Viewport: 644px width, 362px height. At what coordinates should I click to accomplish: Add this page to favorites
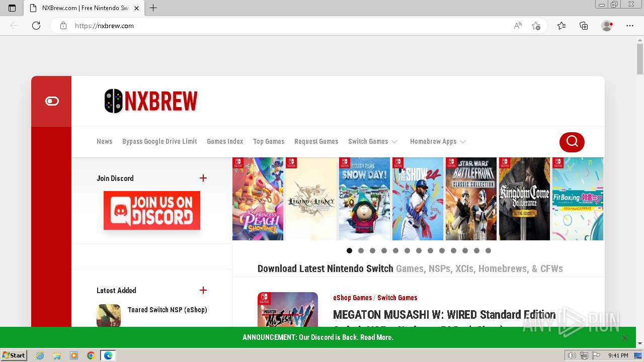point(536,26)
